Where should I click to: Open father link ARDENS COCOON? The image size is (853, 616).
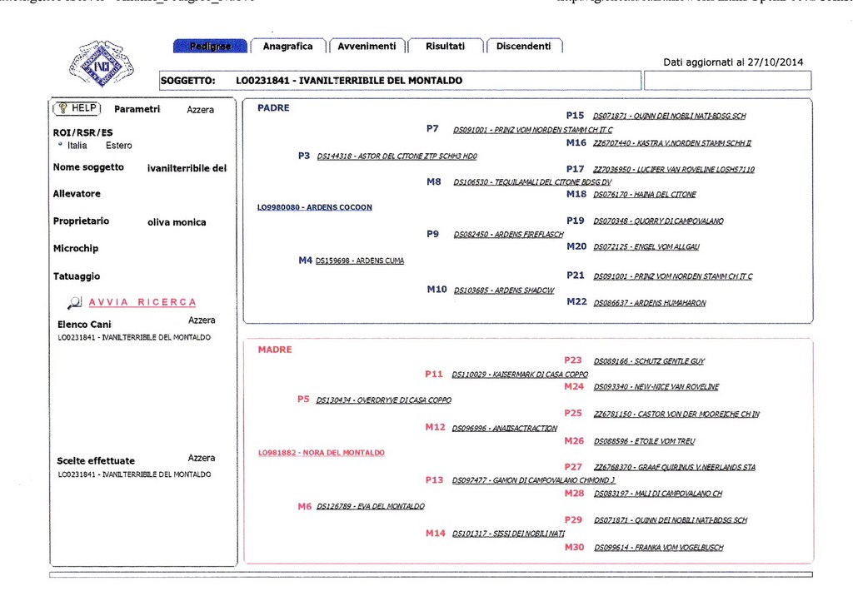314,207
